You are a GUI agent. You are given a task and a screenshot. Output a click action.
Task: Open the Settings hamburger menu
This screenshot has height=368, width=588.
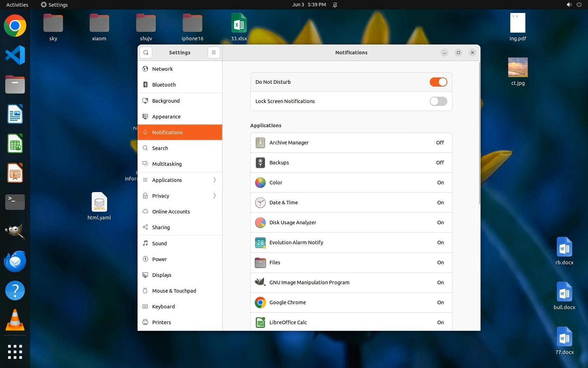213,53
